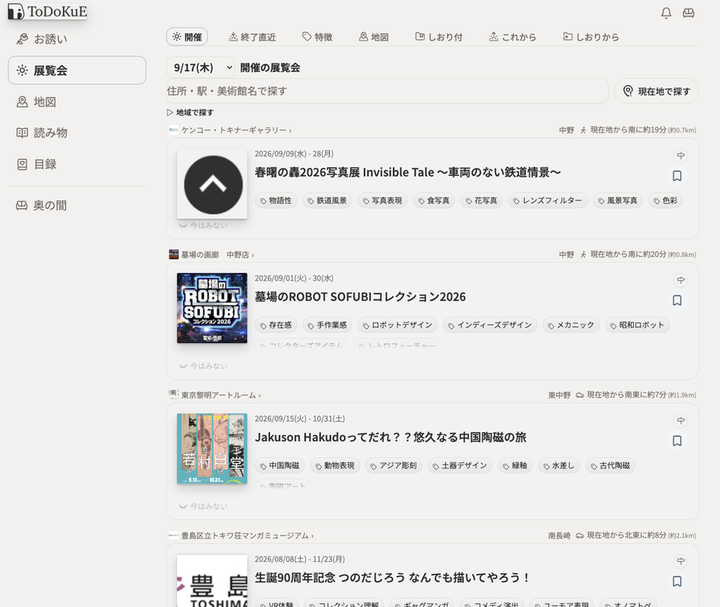Click the sofa icon in header
This screenshot has width=720, height=607.
tap(688, 13)
